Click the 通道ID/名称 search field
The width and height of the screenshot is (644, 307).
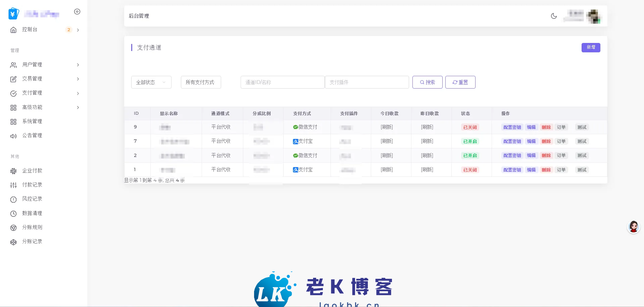point(282,82)
